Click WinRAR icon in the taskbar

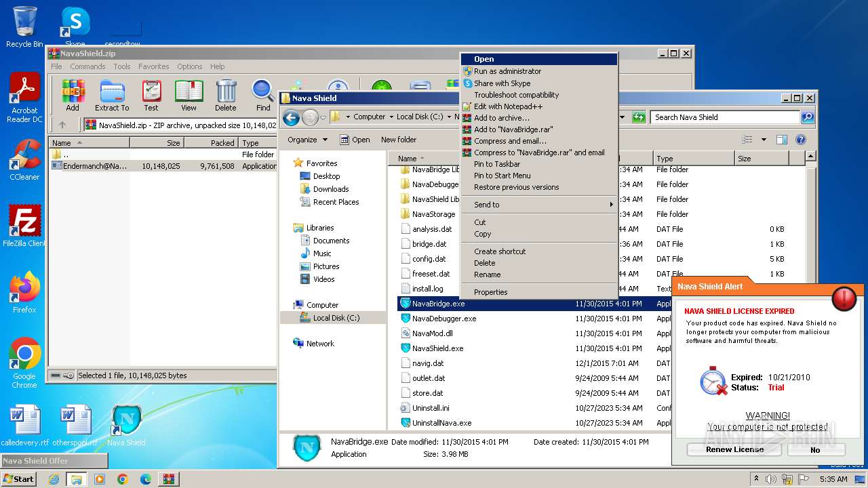[x=168, y=479]
